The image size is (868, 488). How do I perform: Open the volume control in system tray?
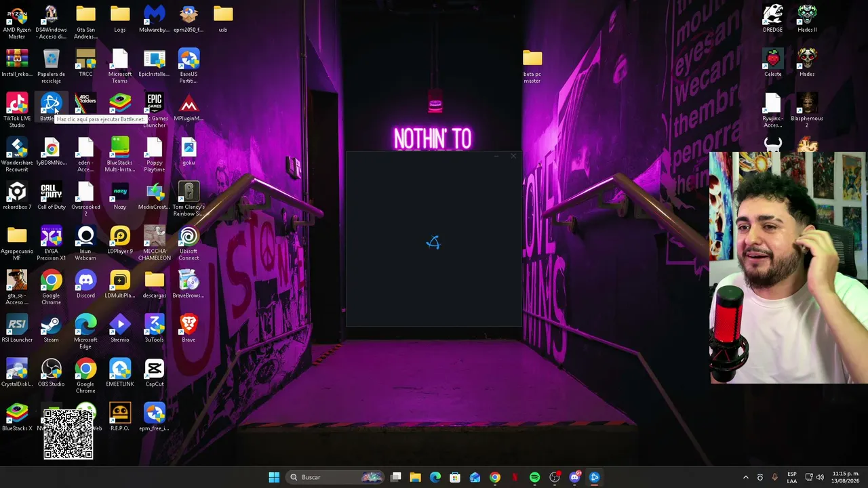[x=820, y=477]
